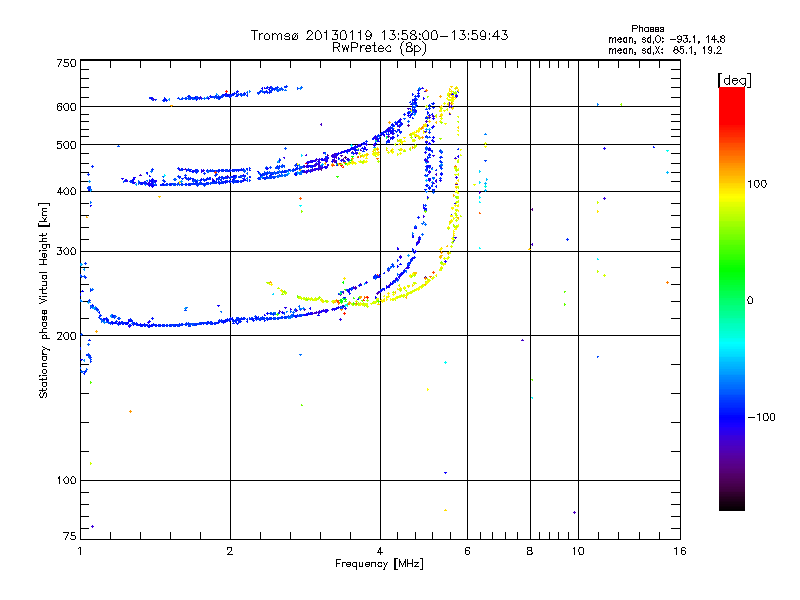The width and height of the screenshot is (800, 600).
Task: Click the '75' height tick label
Action: click(70, 536)
